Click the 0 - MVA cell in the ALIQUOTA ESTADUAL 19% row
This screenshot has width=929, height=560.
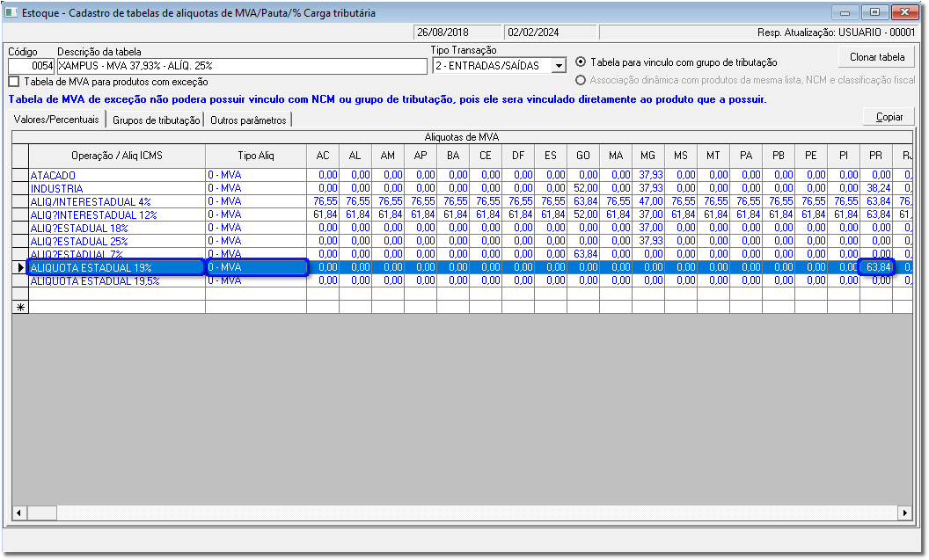pos(256,267)
